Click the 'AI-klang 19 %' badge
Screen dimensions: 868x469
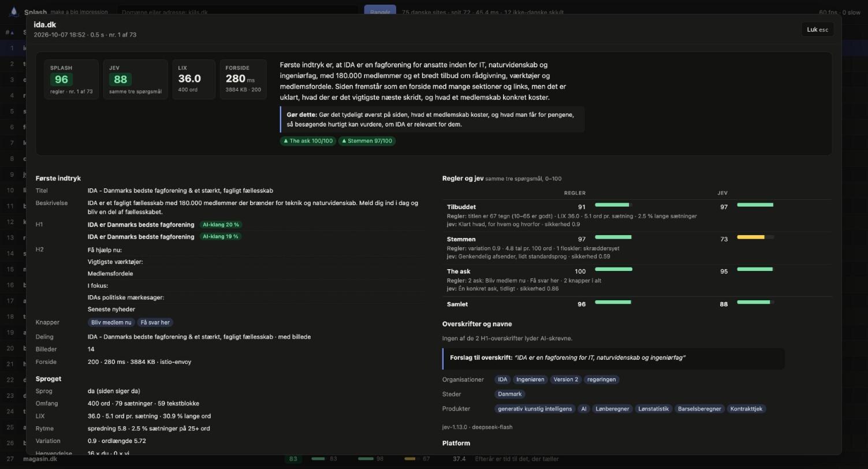click(221, 237)
